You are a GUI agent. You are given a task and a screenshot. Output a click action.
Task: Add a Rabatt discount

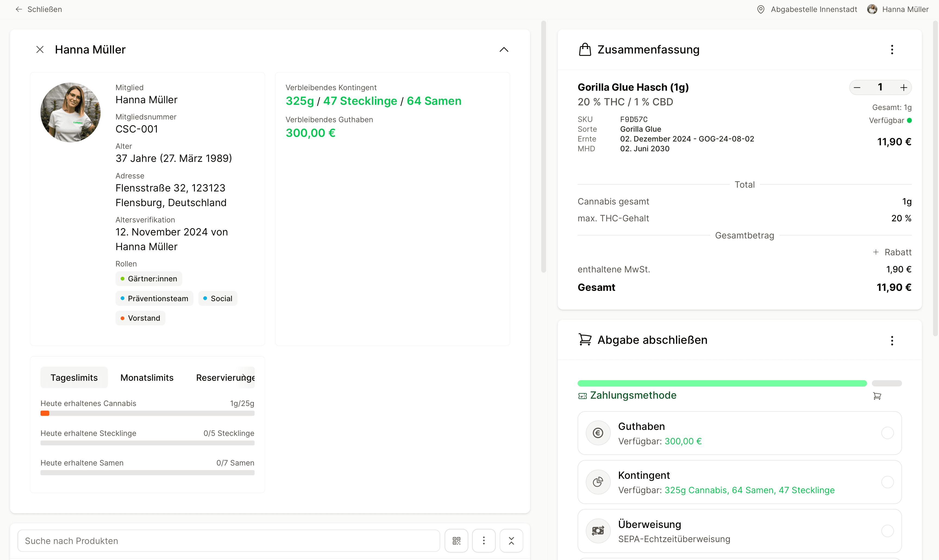[x=892, y=252]
